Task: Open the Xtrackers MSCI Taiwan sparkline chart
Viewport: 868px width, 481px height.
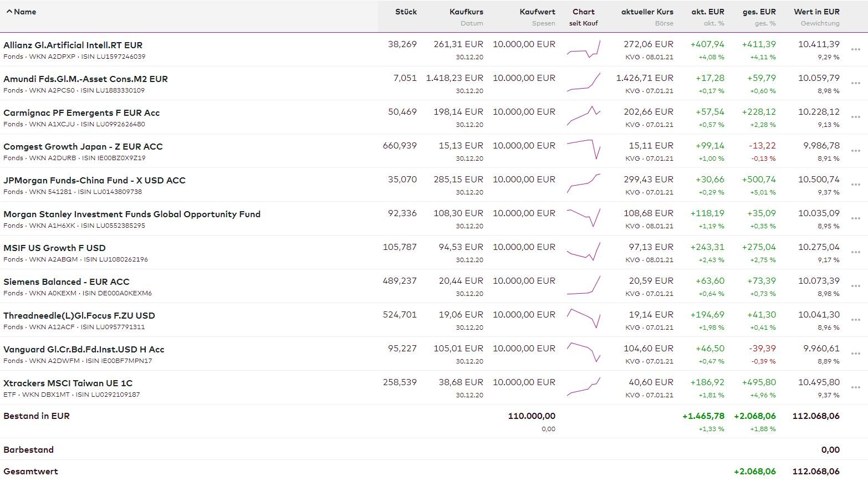Action: click(x=583, y=386)
